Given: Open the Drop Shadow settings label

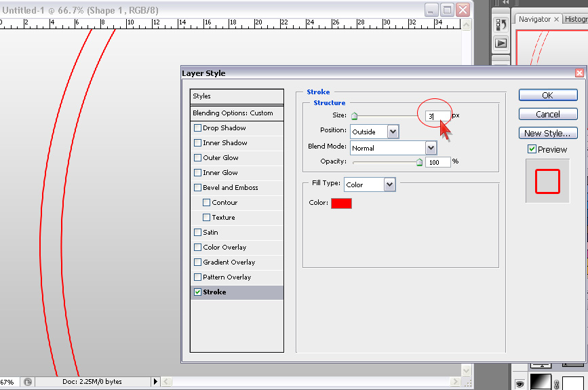Looking at the screenshot, I should click(224, 128).
